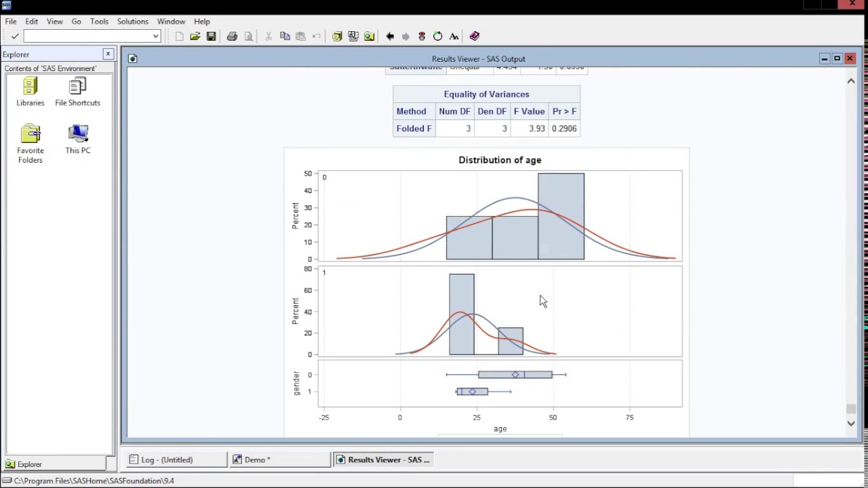Open the Tools menu

point(99,21)
